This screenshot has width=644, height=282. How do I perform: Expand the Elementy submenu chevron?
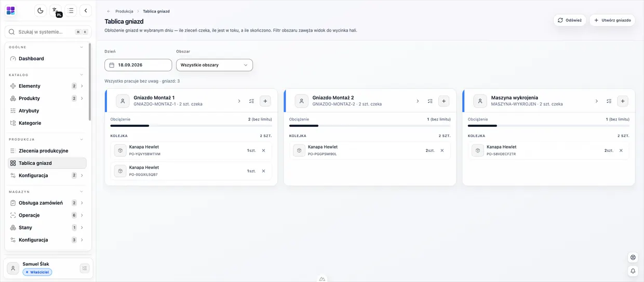click(82, 86)
